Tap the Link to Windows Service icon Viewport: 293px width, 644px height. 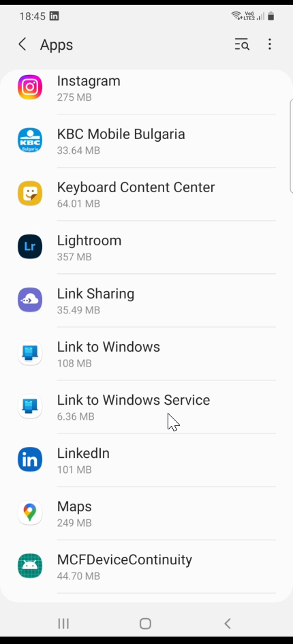coord(29,406)
